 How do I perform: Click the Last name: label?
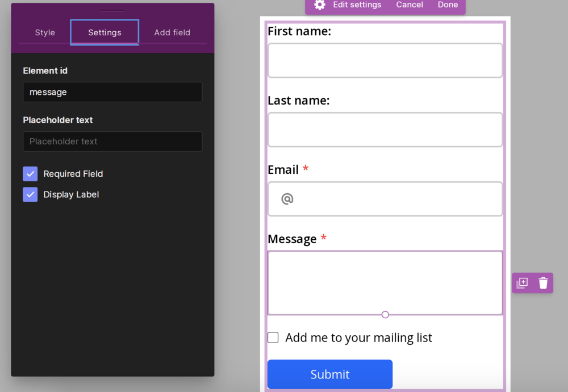coord(299,101)
